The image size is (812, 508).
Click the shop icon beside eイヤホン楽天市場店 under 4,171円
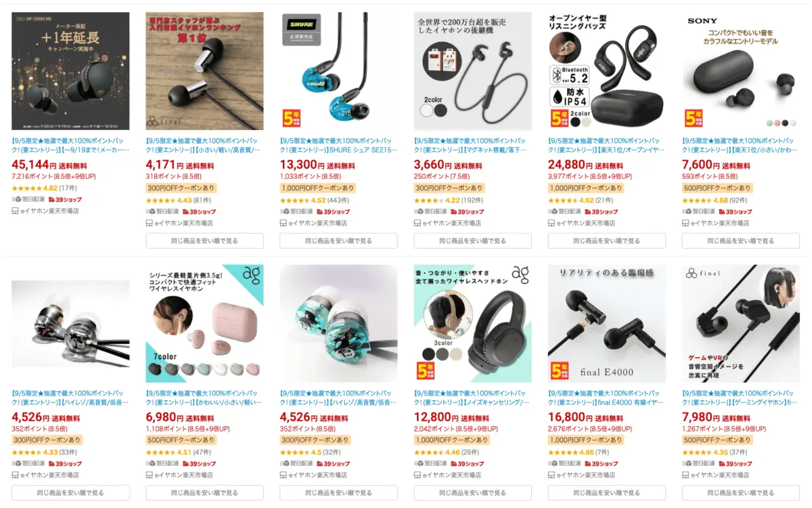click(150, 223)
